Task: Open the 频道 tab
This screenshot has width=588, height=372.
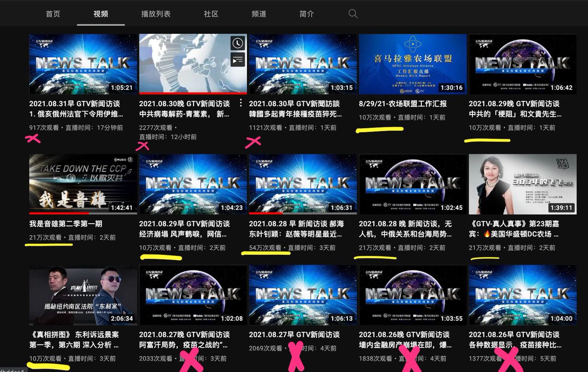Action: (259, 14)
